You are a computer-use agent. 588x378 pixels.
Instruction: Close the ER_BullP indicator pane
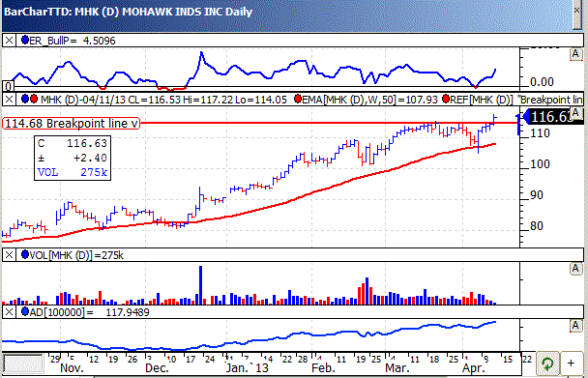pyautogui.click(x=9, y=41)
